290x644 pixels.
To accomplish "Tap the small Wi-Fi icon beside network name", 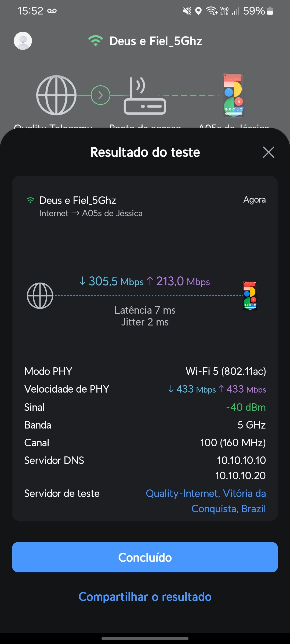I will 30,200.
